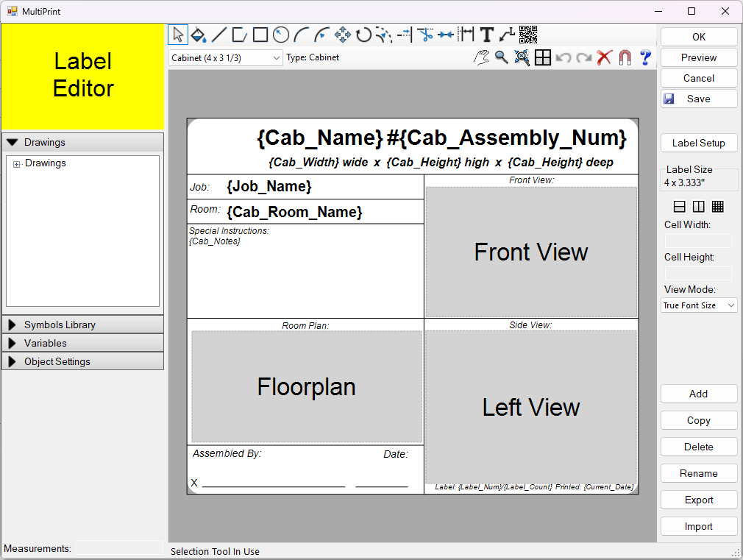Screen dimensions: 743x560
Task: Toggle the grid cell layout icon
Action: [x=717, y=207]
